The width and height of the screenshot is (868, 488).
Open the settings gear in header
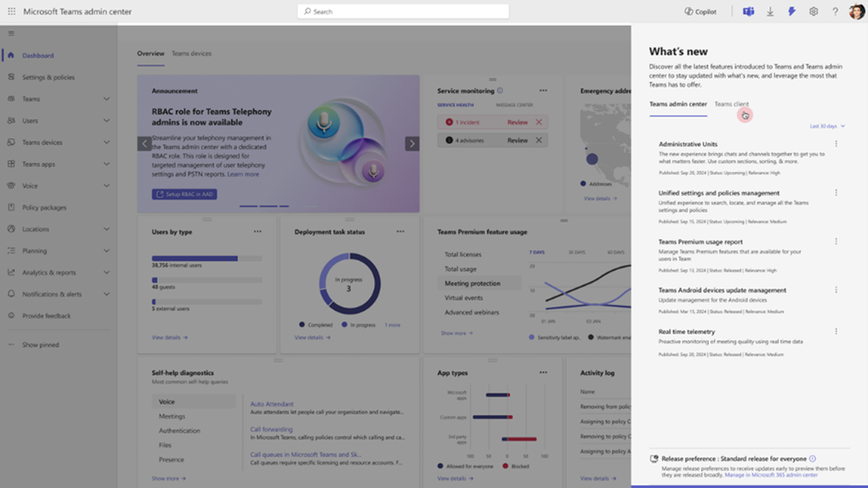(x=813, y=11)
